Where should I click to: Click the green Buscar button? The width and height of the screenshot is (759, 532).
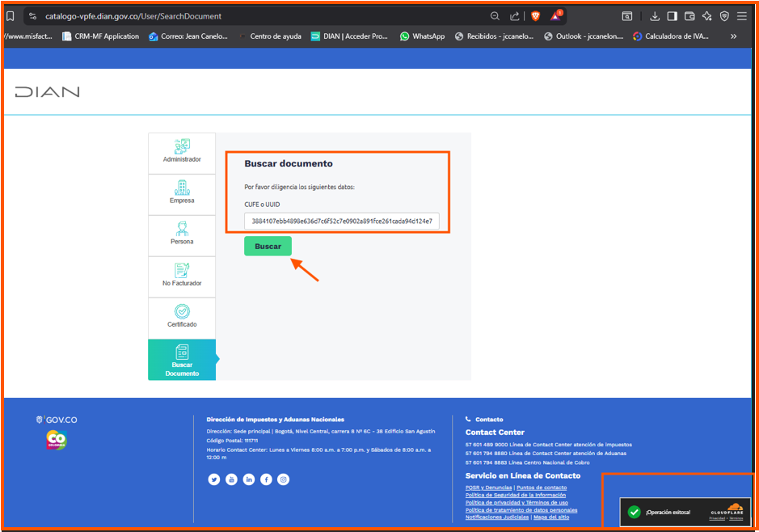[268, 246]
